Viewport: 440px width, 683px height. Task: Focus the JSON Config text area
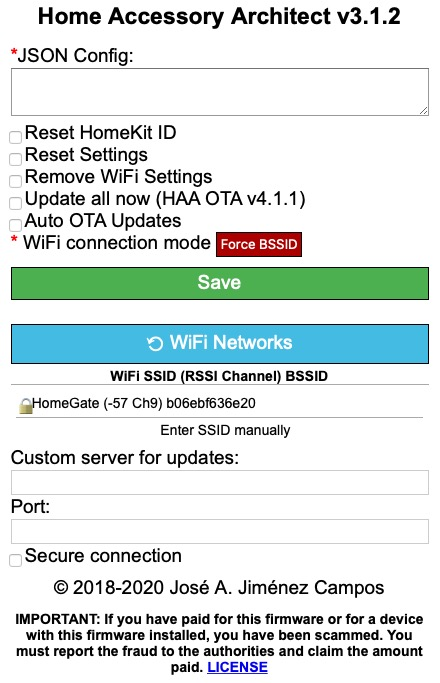tap(220, 92)
